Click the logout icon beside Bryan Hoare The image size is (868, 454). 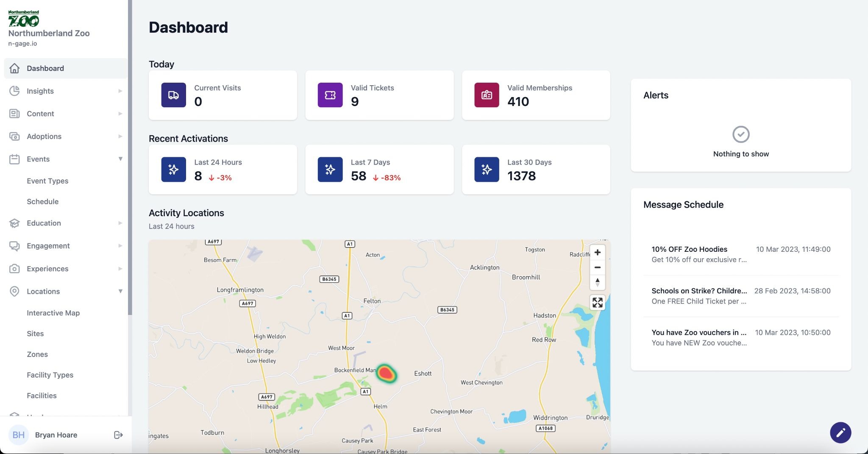coord(118,435)
